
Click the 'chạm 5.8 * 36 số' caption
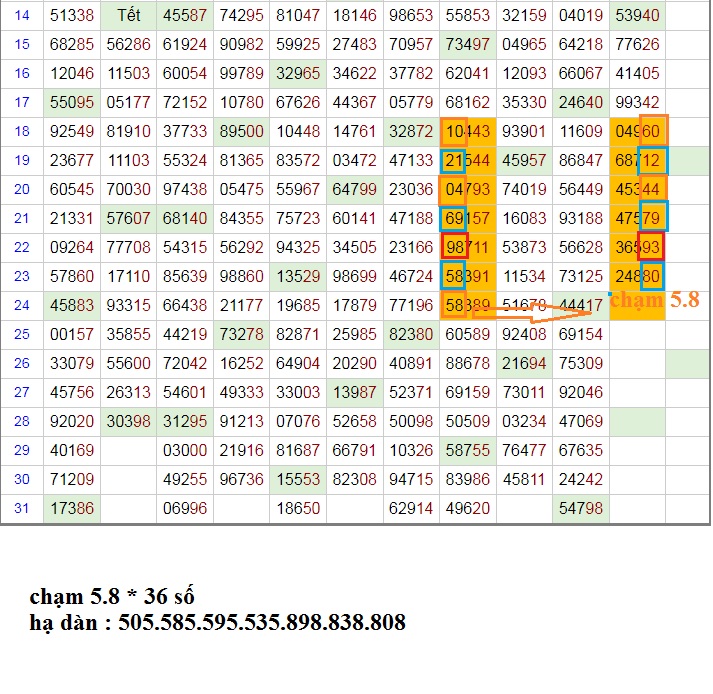click(111, 597)
